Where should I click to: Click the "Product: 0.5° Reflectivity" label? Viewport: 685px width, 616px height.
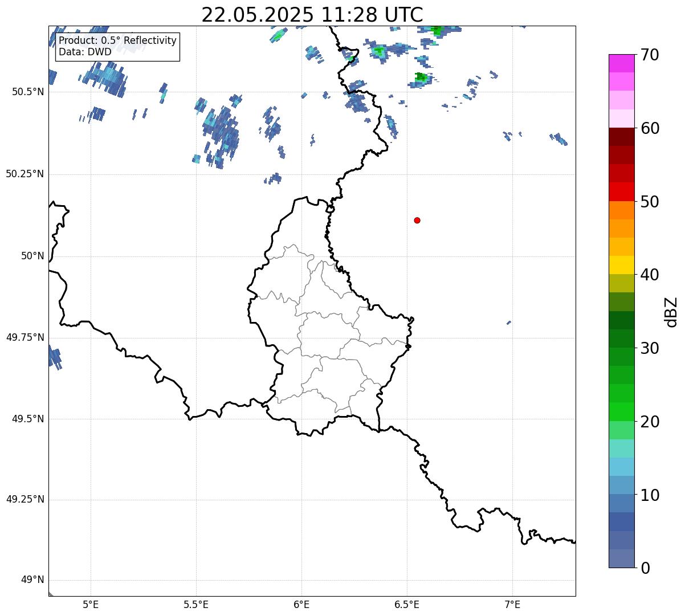point(117,41)
